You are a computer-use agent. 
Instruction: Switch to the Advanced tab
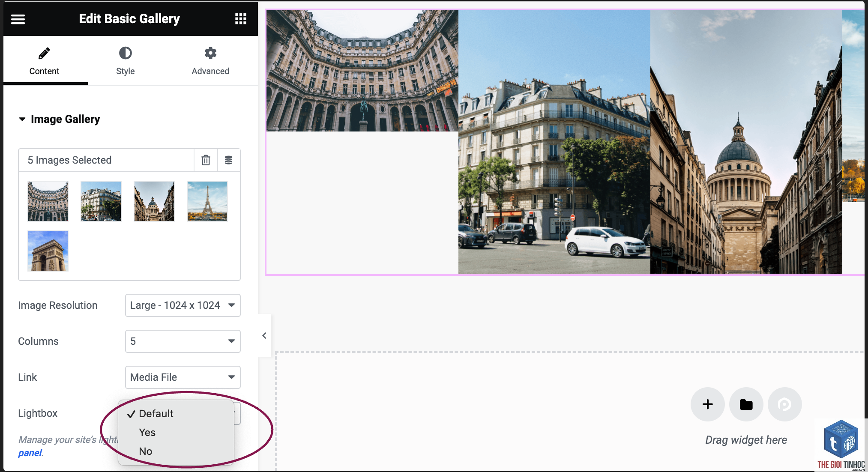pyautogui.click(x=210, y=61)
